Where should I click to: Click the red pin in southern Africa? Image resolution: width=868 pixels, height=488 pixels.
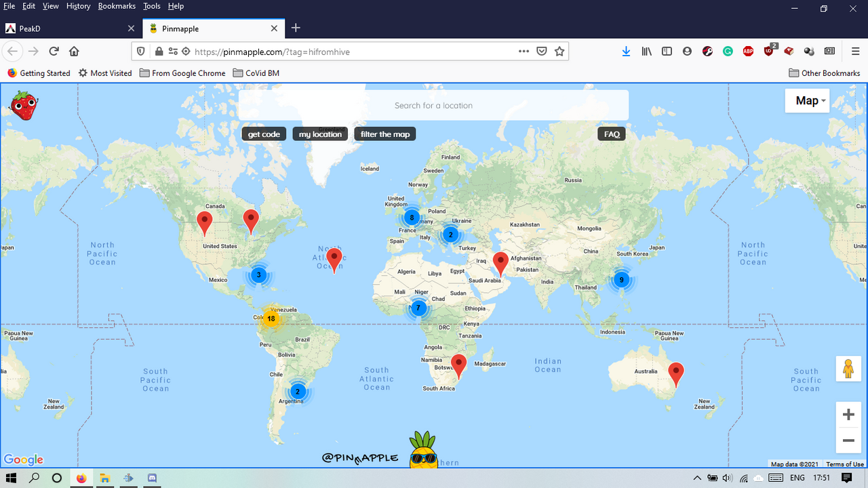pos(459,367)
